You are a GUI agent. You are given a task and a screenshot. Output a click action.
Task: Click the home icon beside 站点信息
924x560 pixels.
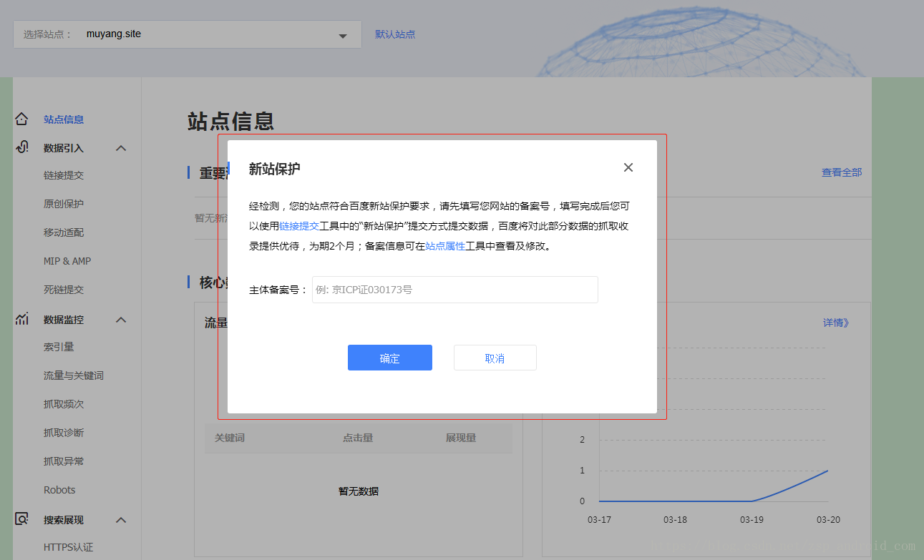[22, 119]
